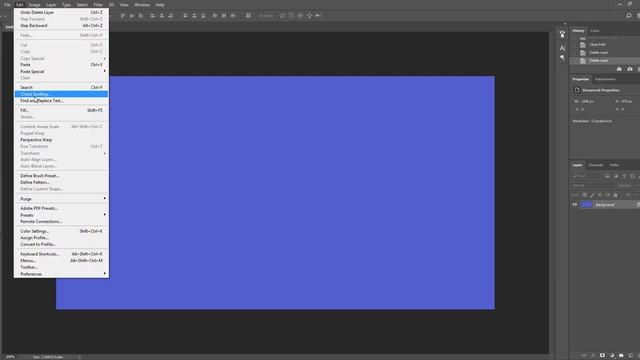This screenshot has width=640, height=360.
Task: Choose Color Settings entry
Action: (x=61, y=231)
